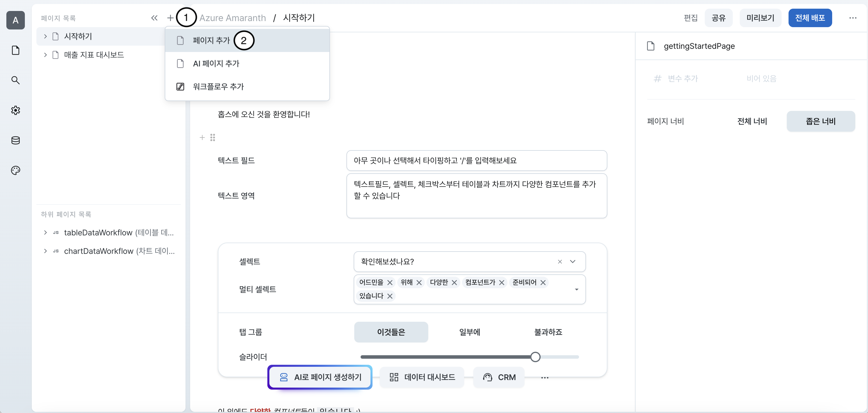868x413 pixels.
Task: Select the 일부에 tab
Action: coord(469,332)
